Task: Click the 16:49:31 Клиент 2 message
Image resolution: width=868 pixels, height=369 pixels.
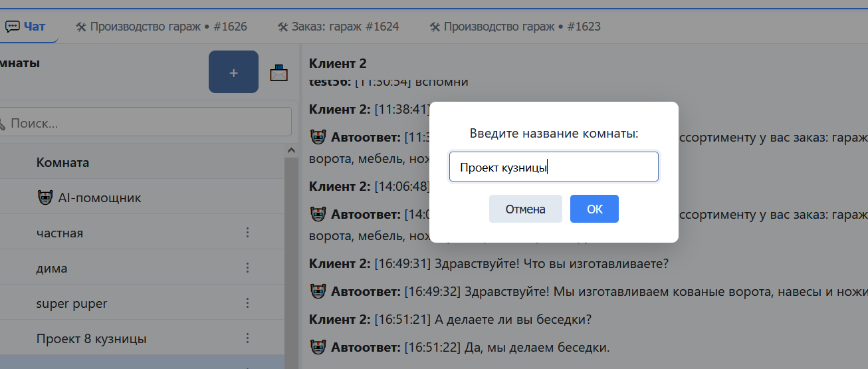Action: coord(488,263)
